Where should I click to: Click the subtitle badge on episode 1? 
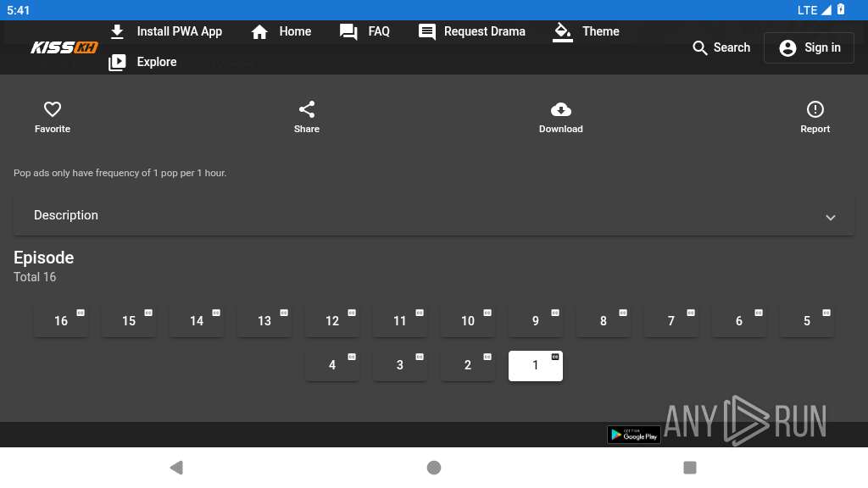pos(555,358)
